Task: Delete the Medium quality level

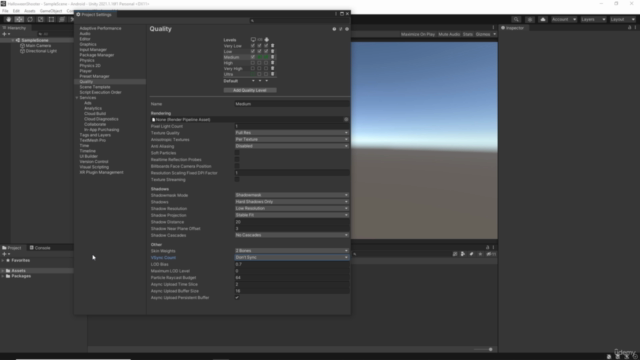Action: [x=273, y=57]
